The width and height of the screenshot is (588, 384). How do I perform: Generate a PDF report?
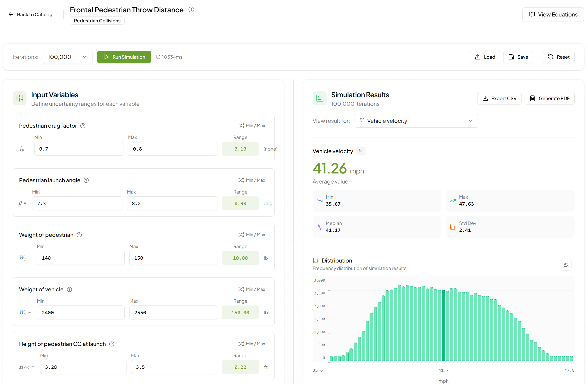tap(549, 98)
